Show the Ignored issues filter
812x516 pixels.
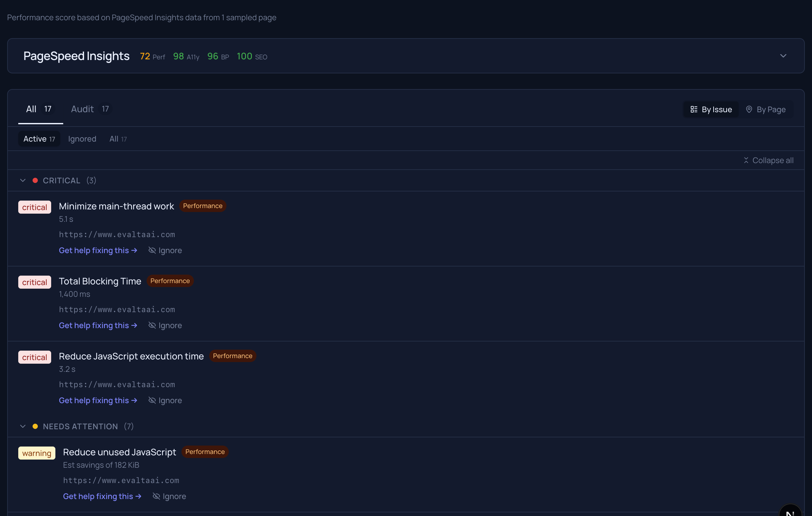coord(82,139)
